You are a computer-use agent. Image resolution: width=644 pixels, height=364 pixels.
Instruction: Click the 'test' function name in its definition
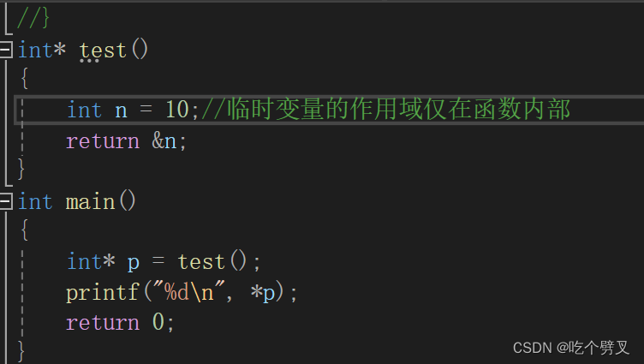tap(103, 51)
